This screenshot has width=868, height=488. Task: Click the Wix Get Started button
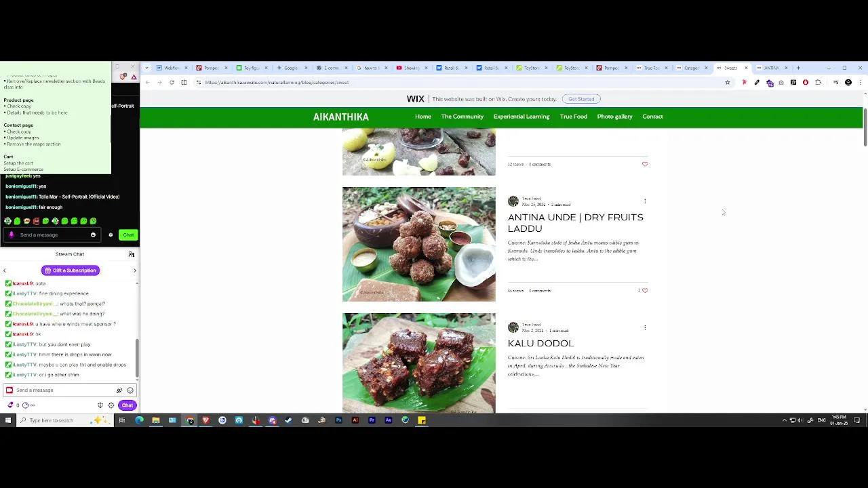[x=581, y=99]
